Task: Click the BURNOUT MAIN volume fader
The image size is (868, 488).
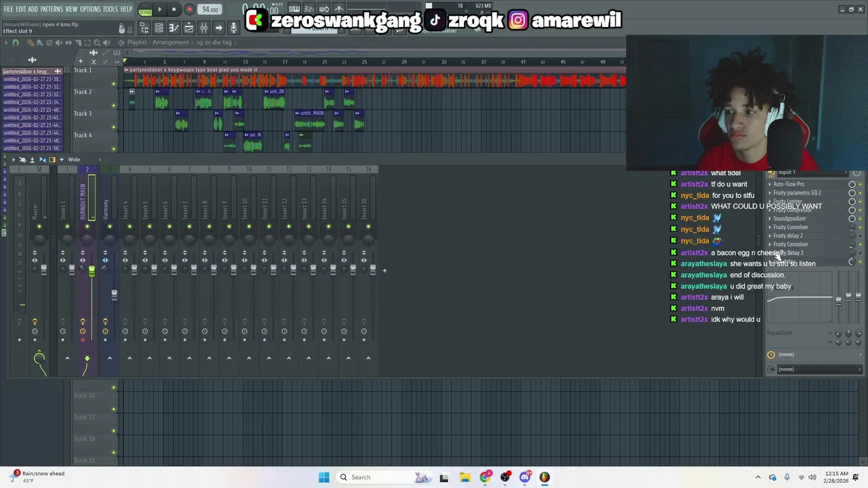Action: tap(92, 271)
